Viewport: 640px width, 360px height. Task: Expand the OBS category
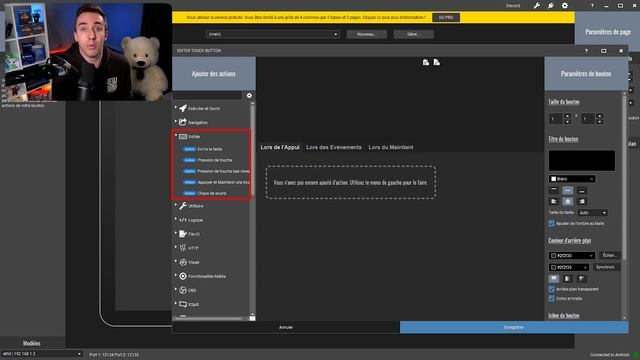[x=176, y=289]
